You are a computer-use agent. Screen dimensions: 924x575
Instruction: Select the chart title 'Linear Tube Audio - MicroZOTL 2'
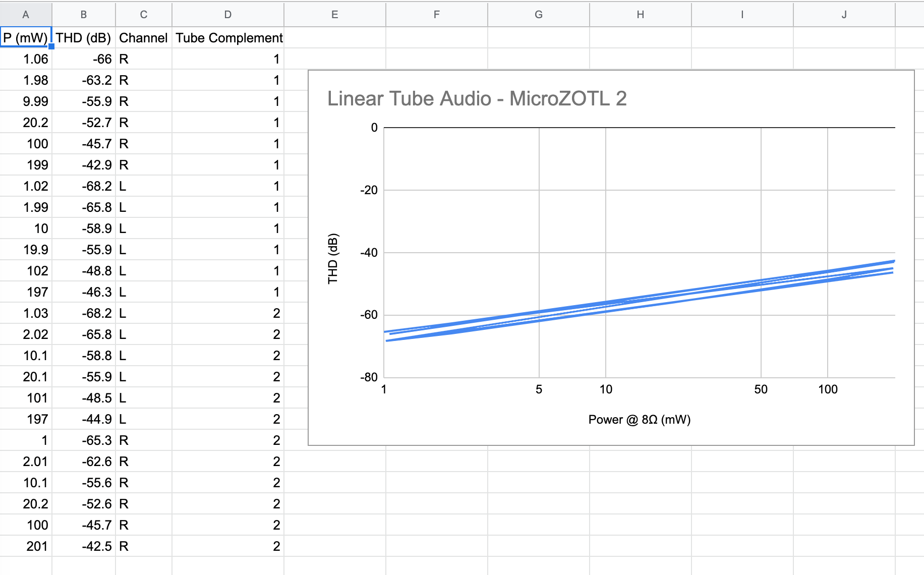pyautogui.click(x=477, y=98)
